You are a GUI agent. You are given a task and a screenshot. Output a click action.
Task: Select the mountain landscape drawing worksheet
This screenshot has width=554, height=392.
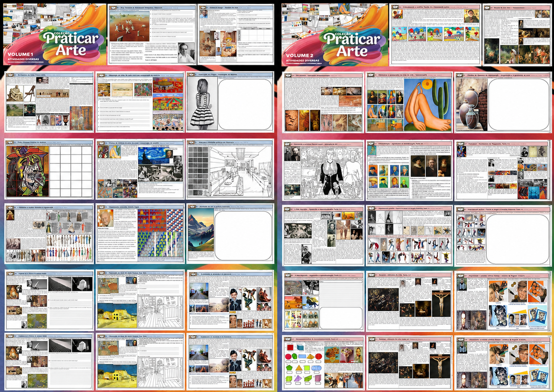231,234
